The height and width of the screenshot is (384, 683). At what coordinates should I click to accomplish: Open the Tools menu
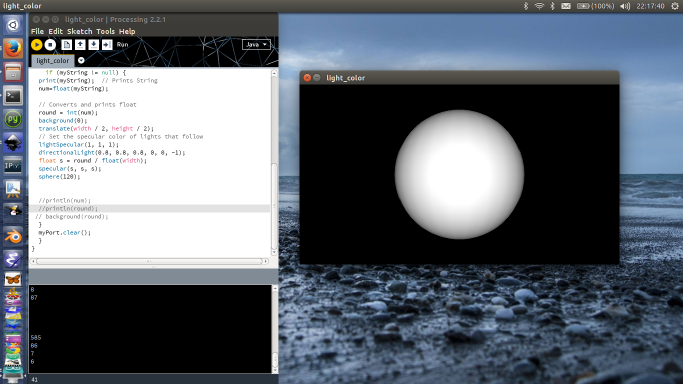point(105,31)
